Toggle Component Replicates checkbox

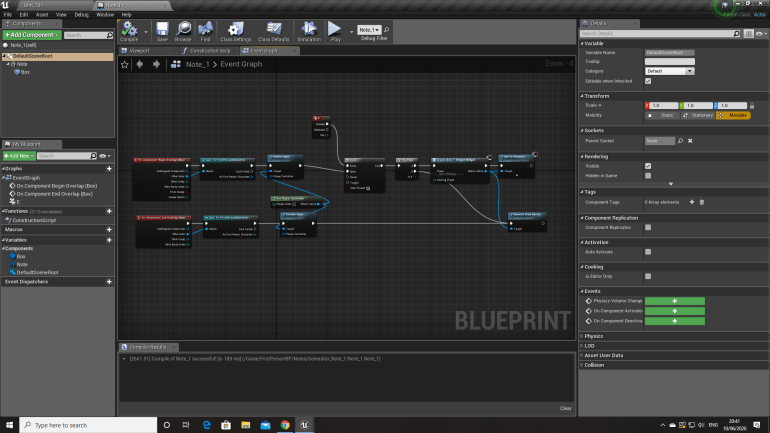[x=648, y=227]
